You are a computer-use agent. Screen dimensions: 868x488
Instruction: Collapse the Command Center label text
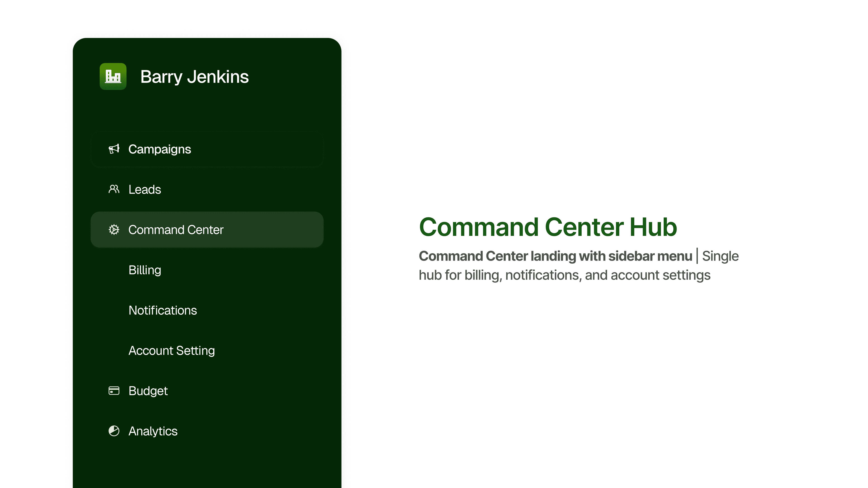[x=176, y=230]
